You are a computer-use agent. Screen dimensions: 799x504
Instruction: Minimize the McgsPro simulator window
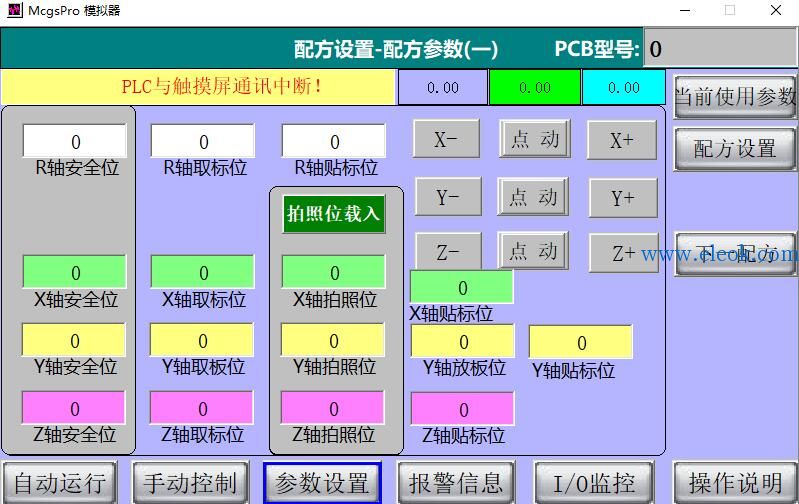point(685,10)
